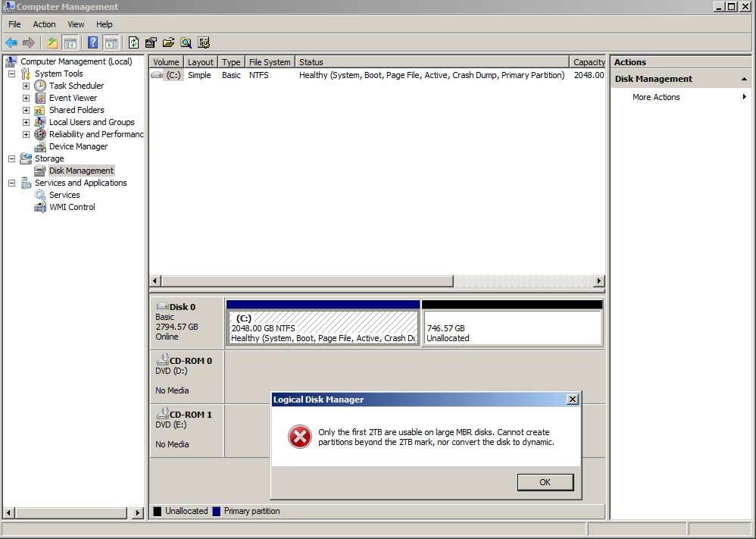756x539 pixels.
Task: Click the blue Primary partition legend swatch
Action: [217, 511]
